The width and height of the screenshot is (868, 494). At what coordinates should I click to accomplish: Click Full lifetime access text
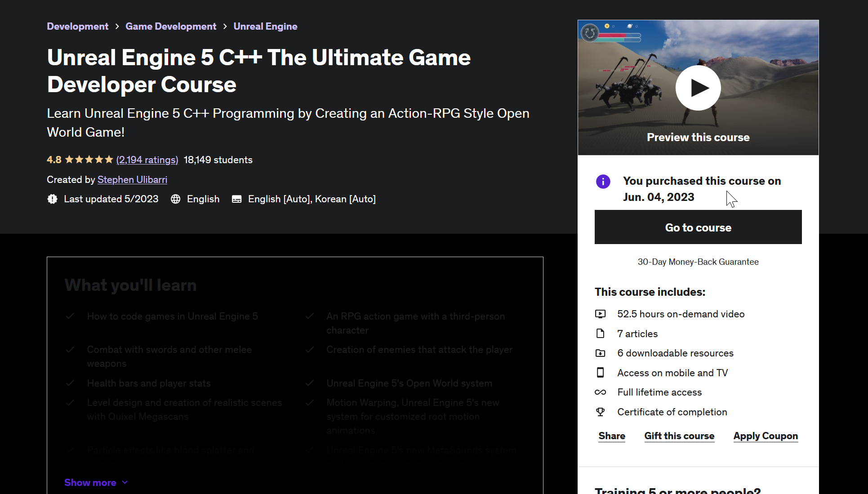coord(659,392)
